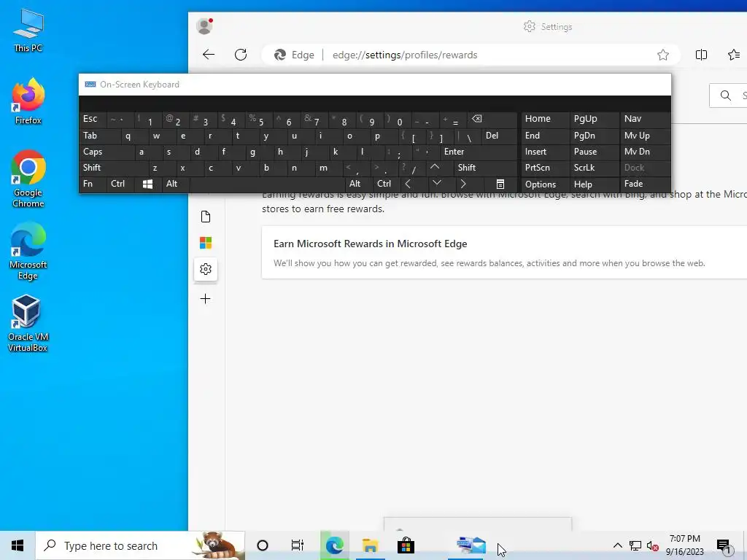Click the PgUp key on keyboard
This screenshot has width=747, height=560.
pyautogui.click(x=594, y=119)
